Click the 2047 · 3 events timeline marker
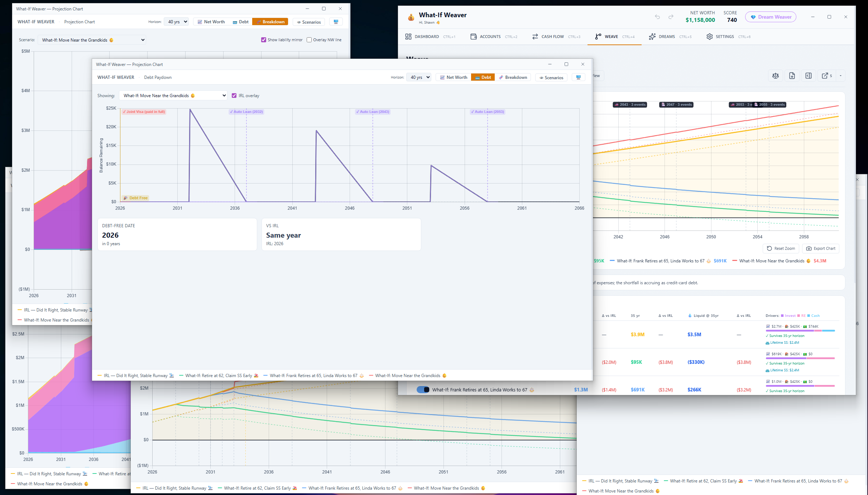The image size is (868, 495). pos(676,105)
